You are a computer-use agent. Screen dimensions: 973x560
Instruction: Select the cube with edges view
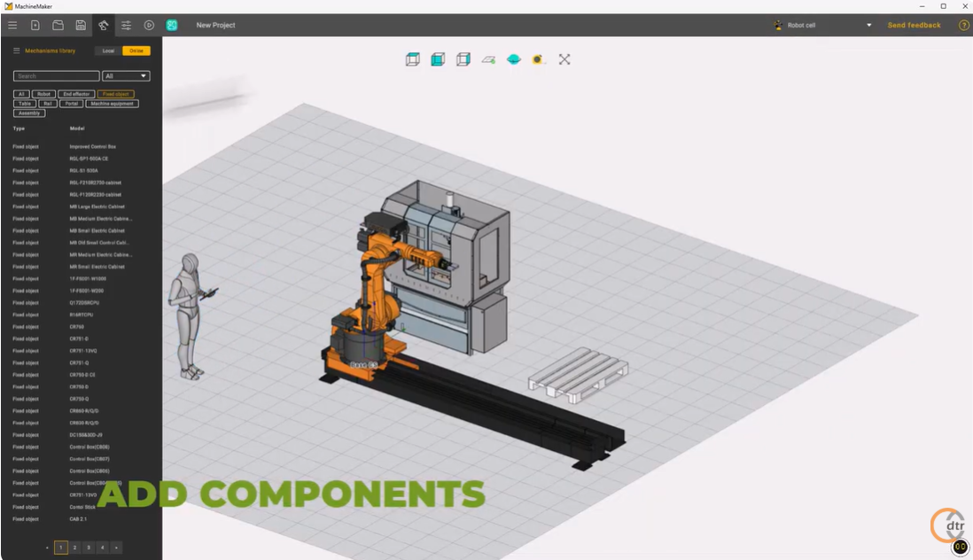click(x=463, y=59)
